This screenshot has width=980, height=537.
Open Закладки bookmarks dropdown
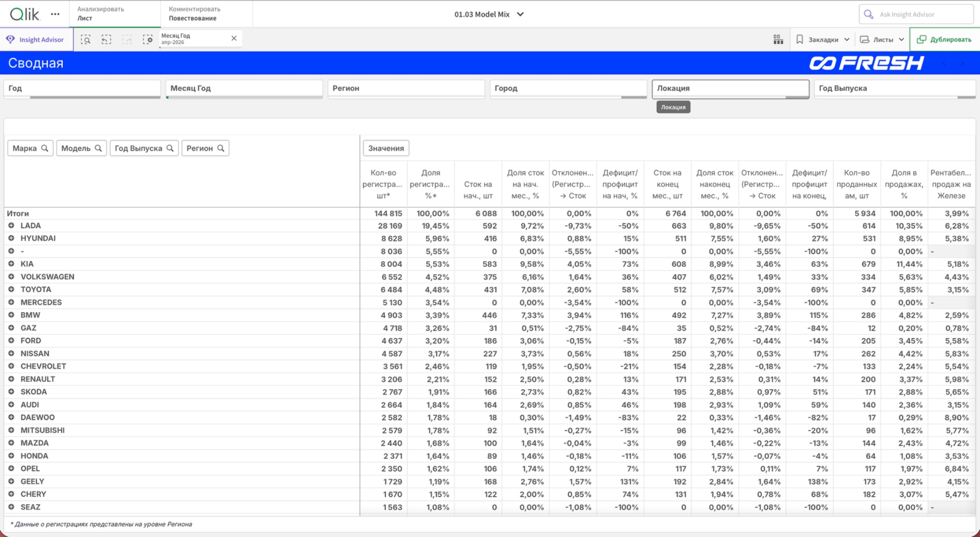click(x=823, y=40)
